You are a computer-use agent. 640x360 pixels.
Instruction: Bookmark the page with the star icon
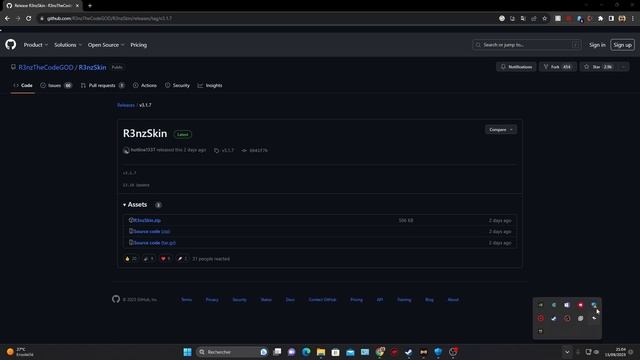pos(544,18)
